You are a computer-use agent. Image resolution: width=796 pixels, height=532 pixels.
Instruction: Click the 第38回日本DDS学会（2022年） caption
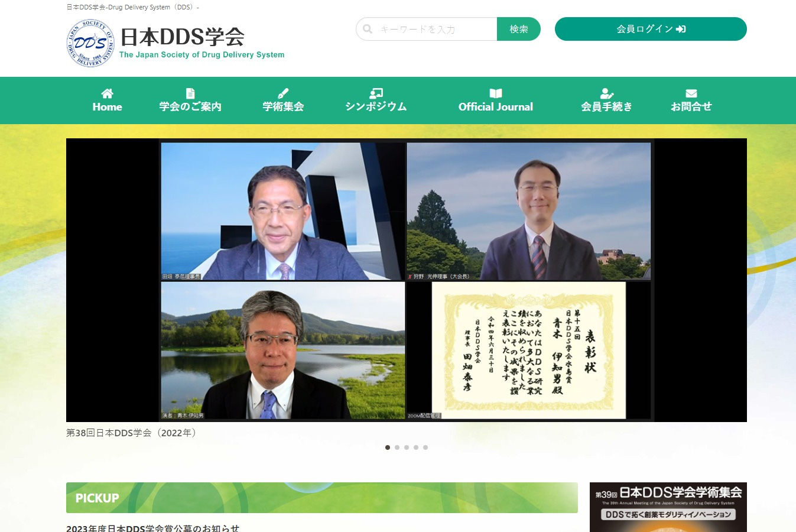tap(132, 433)
